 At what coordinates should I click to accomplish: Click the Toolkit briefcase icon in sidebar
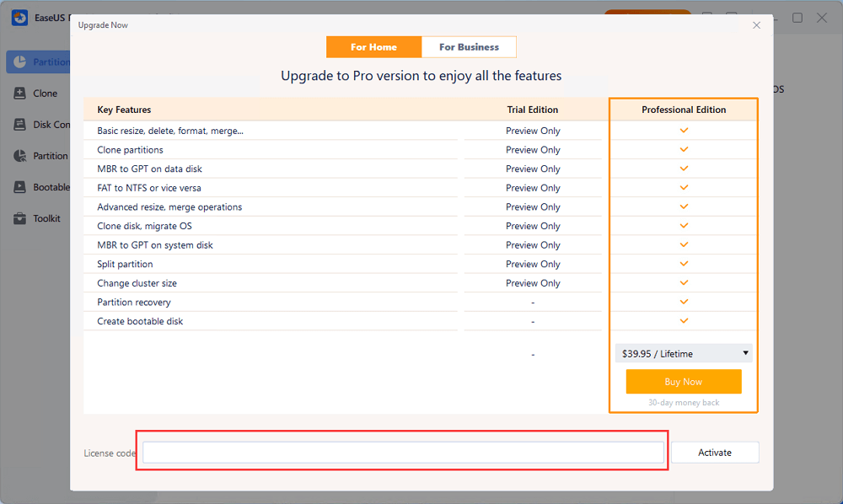pyautogui.click(x=20, y=218)
